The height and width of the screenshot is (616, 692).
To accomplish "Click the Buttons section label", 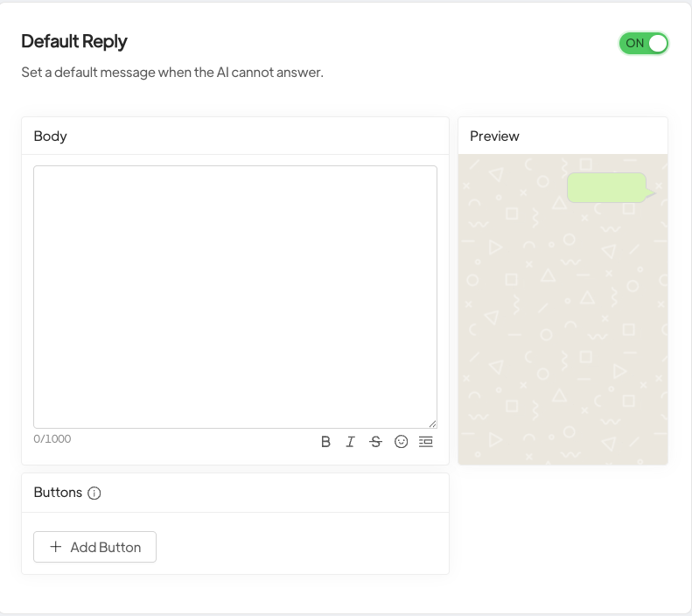I will [58, 493].
